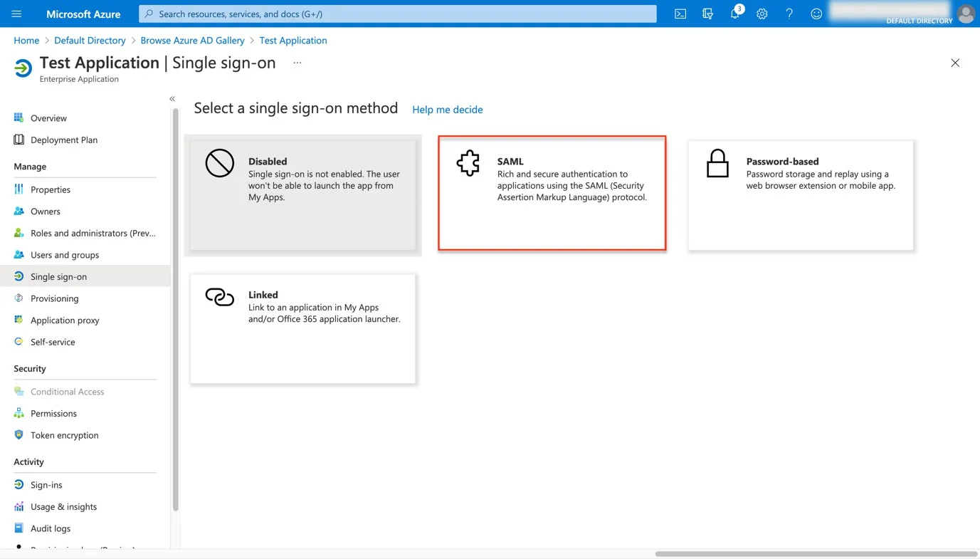The width and height of the screenshot is (980, 559).
Task: Click the Password-based padlock icon
Action: [x=717, y=163]
